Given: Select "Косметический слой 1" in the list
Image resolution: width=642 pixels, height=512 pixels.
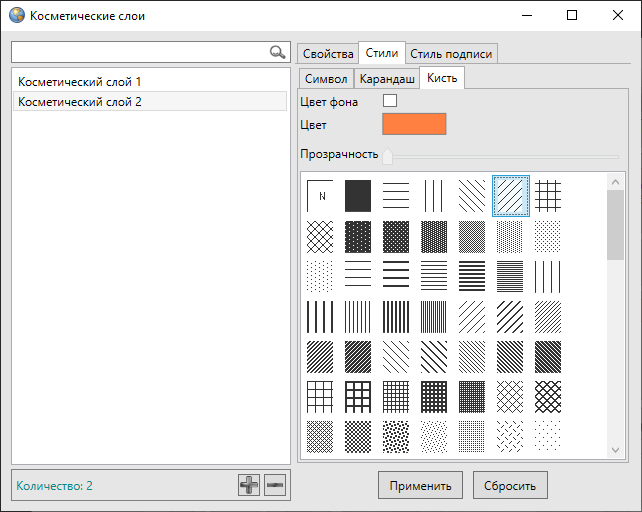Looking at the screenshot, I should 80,82.
